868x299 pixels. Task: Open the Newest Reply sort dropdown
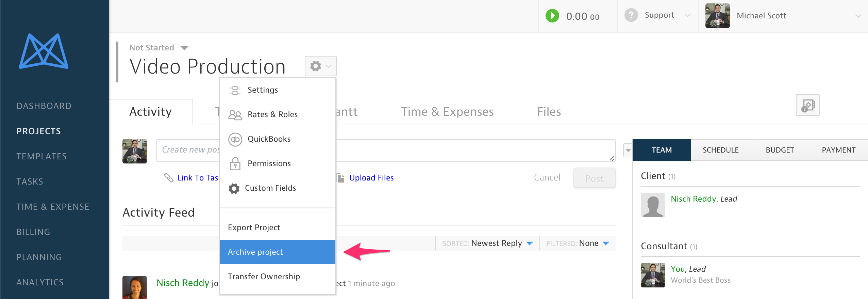[x=501, y=243]
